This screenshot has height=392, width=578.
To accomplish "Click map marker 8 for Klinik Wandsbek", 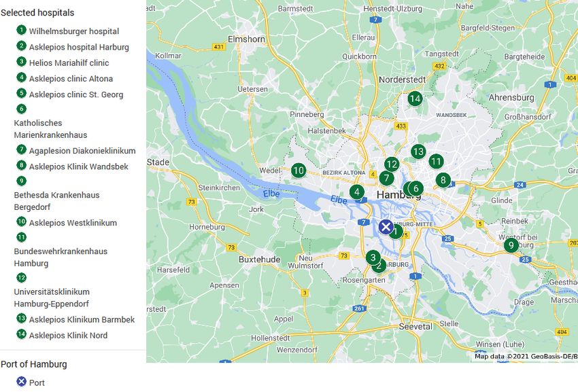I will 443,180.
